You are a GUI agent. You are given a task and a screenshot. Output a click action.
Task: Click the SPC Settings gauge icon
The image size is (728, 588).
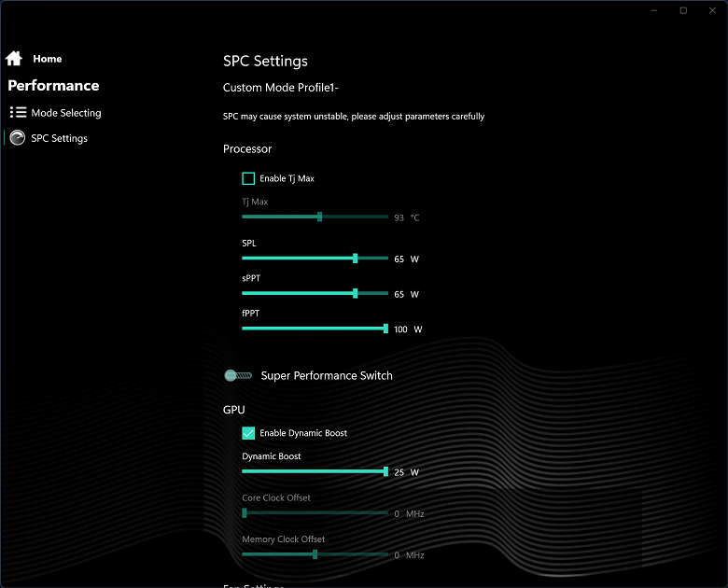tap(18, 138)
